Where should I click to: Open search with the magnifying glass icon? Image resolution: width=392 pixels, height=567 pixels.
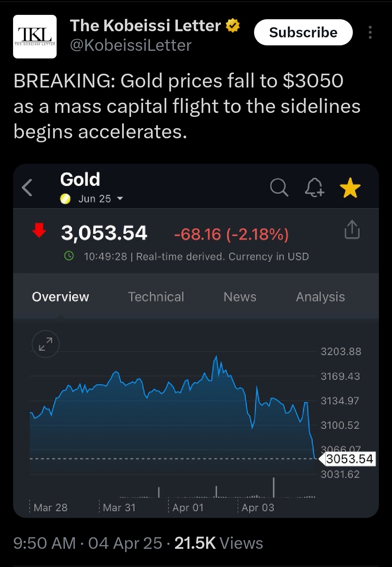tap(279, 188)
